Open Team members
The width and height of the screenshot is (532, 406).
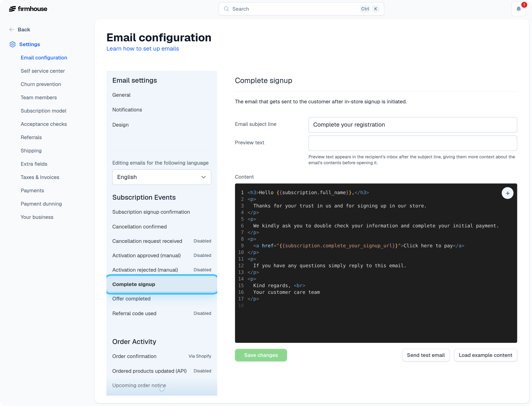tap(38, 97)
